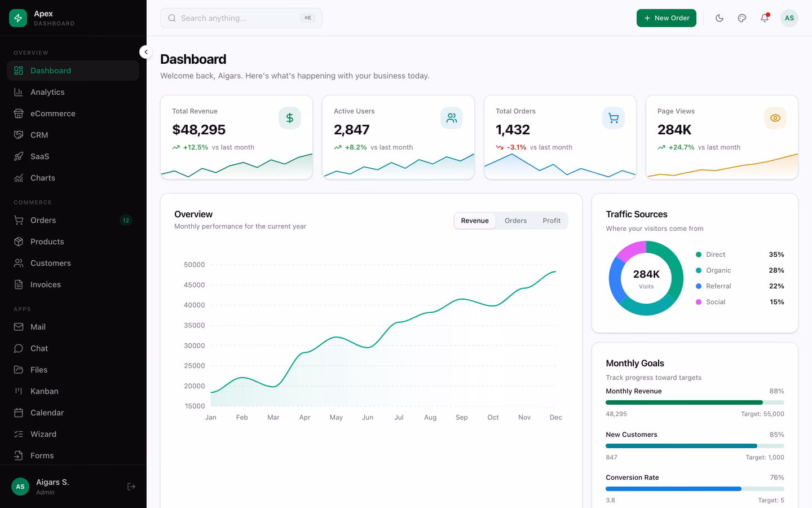812x508 pixels.
Task: Open the AS user avatar menu in header
Action: [x=789, y=18]
